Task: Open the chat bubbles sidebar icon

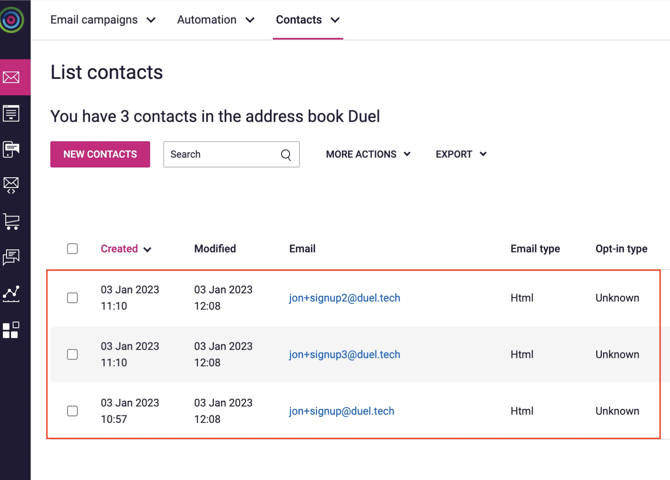Action: point(12,257)
